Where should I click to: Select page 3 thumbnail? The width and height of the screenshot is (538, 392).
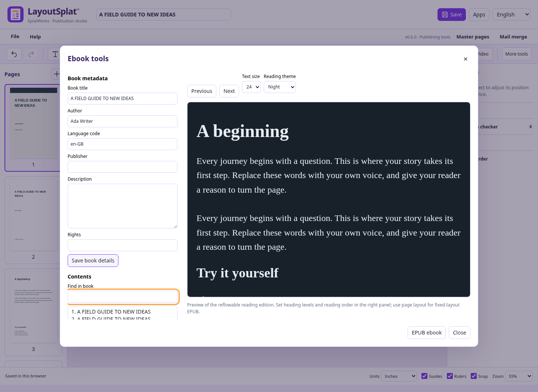click(x=33, y=312)
